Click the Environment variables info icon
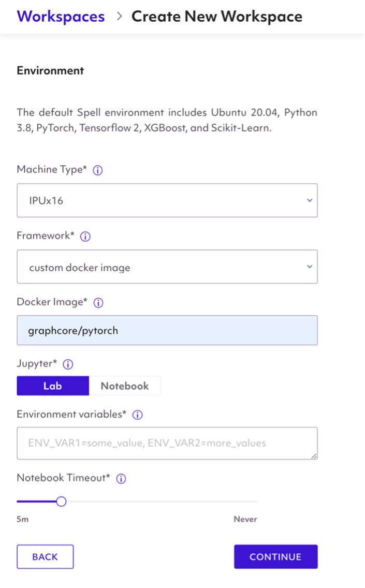Image resolution: width=365 pixels, height=588 pixels. coord(137,415)
